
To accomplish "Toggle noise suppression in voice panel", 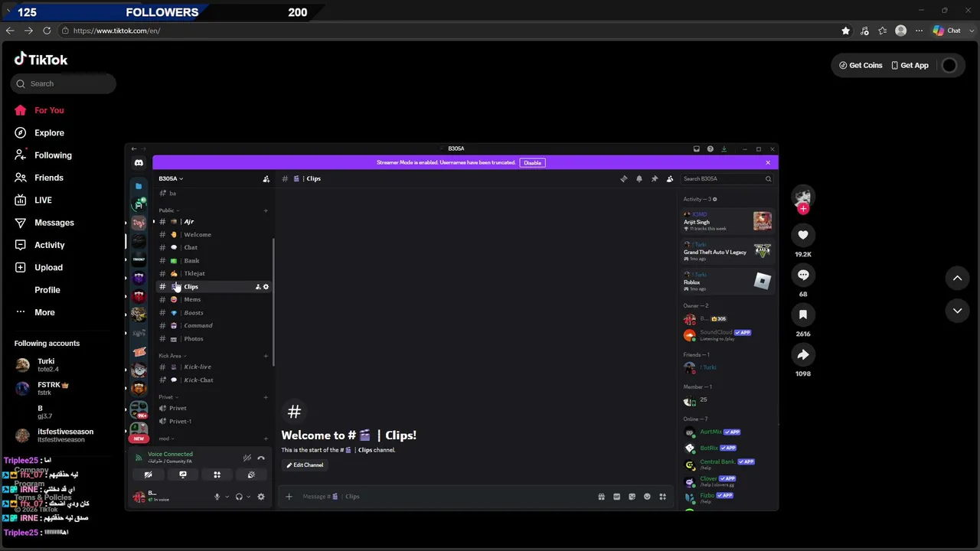I will click(x=247, y=458).
